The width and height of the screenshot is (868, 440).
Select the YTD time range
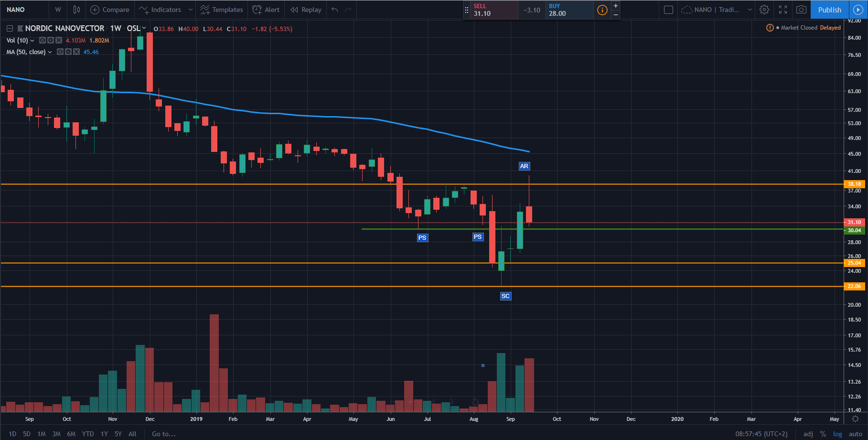pos(88,434)
